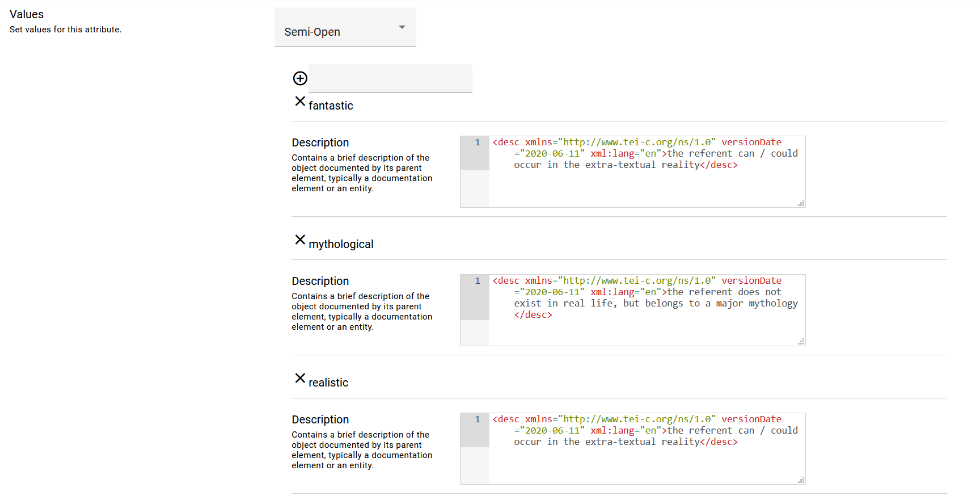
Task: Open the Semi-Open values type dropdown
Action: pyautogui.click(x=345, y=27)
